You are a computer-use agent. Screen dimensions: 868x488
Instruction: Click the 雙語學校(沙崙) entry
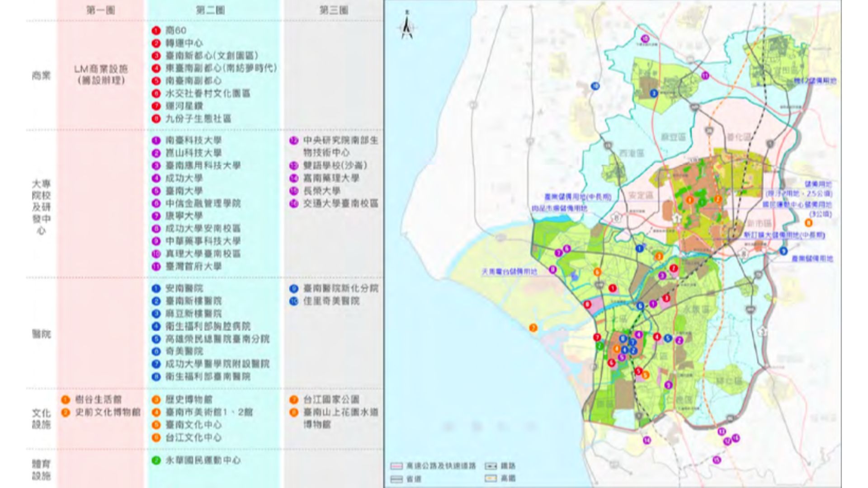335,166
